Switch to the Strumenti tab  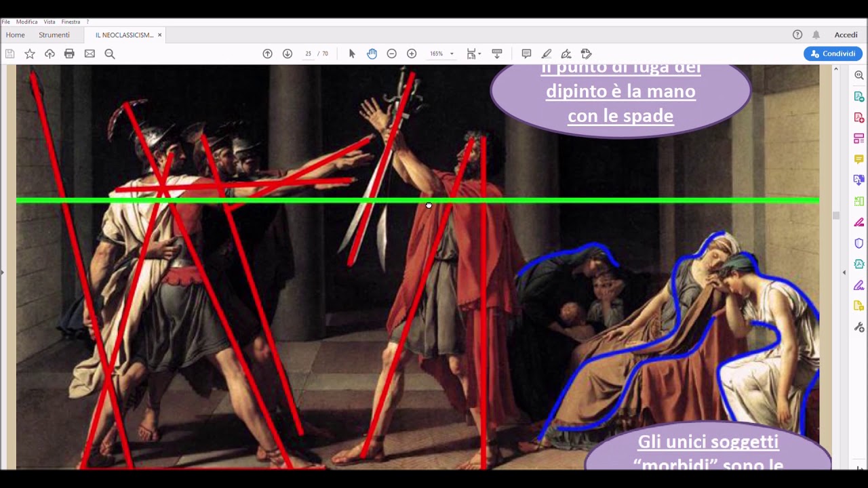pos(54,35)
